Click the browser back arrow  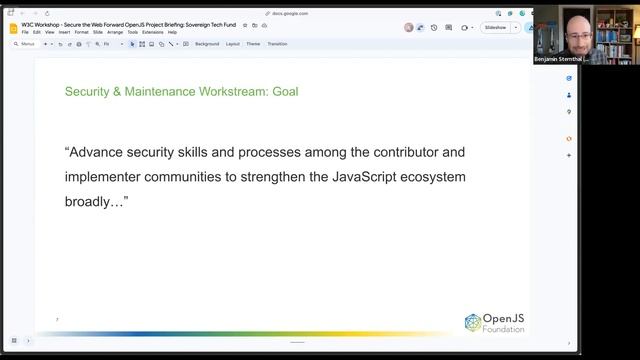22,13
